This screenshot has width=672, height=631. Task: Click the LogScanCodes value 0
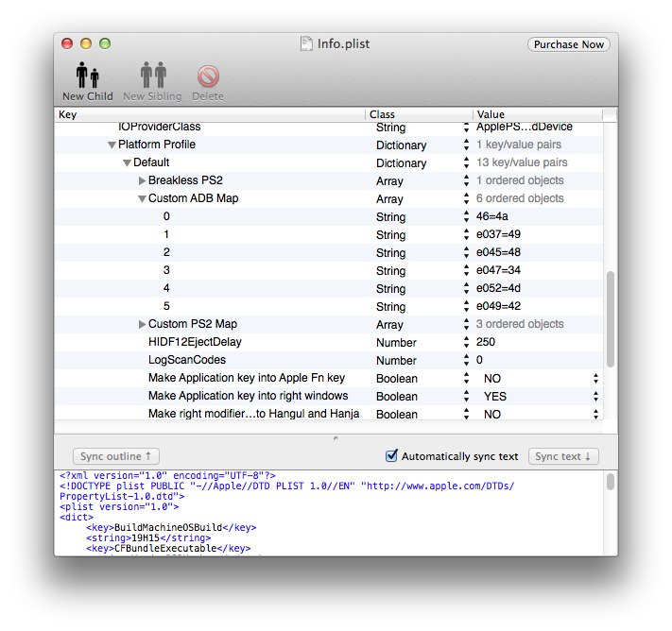click(479, 360)
